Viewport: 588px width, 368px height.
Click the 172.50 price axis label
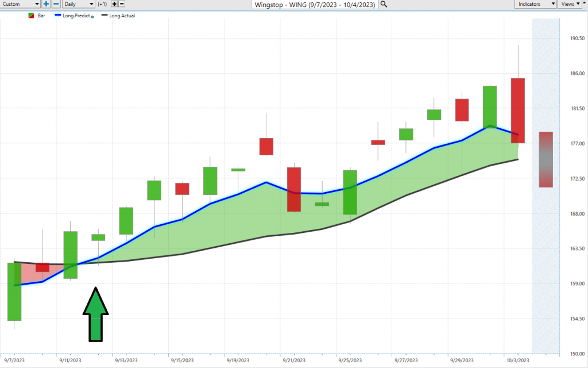click(x=578, y=179)
